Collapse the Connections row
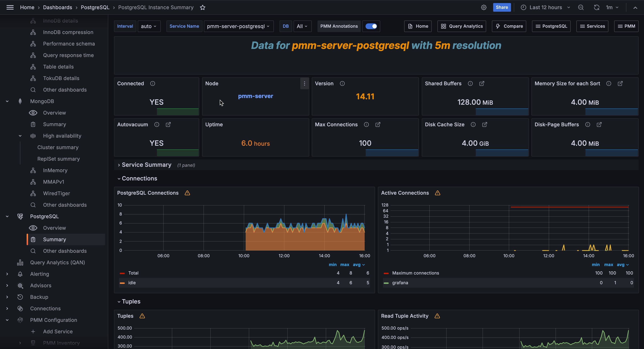 click(140, 178)
